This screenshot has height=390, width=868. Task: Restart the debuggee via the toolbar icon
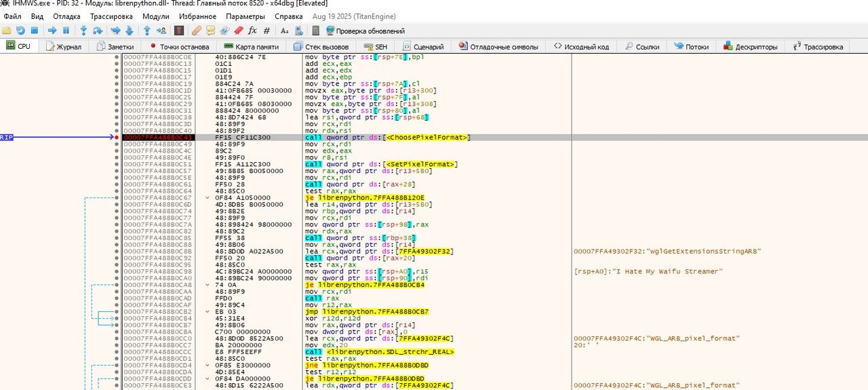pos(20,31)
